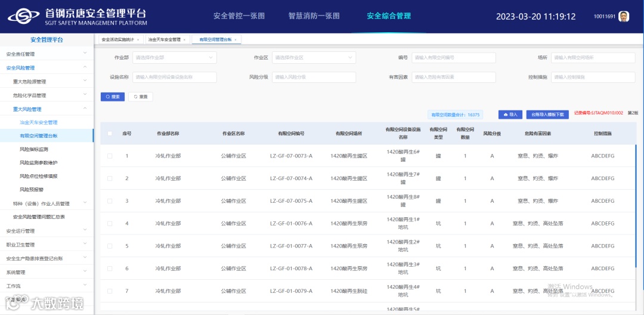The image size is (644, 315).
Task: Download template via 台账导入模板下载 button
Action: tap(547, 115)
